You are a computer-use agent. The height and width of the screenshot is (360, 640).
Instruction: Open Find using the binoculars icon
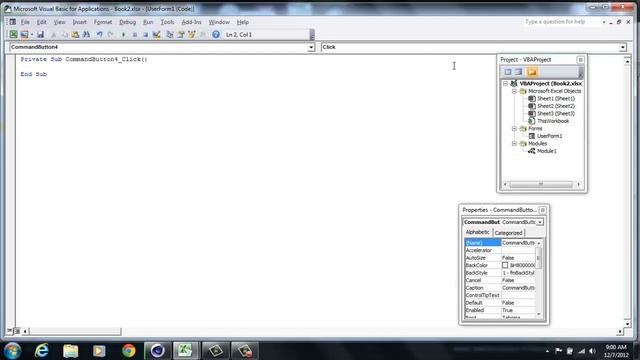click(86, 35)
